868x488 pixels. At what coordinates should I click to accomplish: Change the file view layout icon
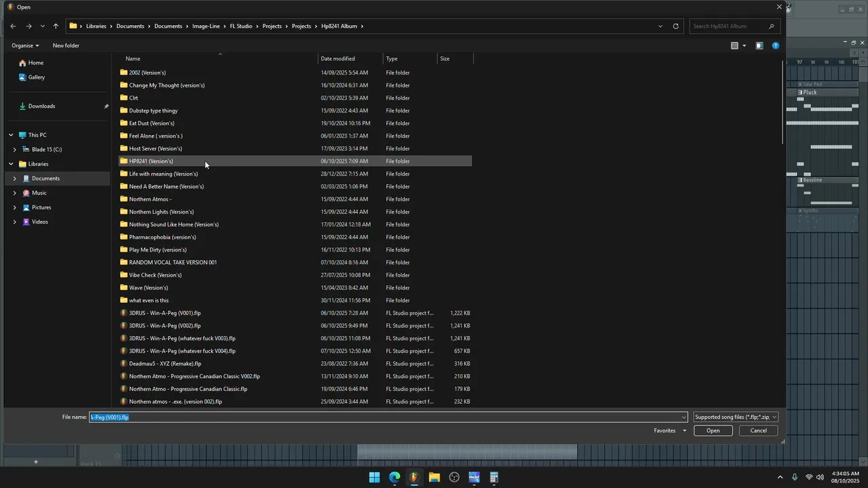click(734, 46)
